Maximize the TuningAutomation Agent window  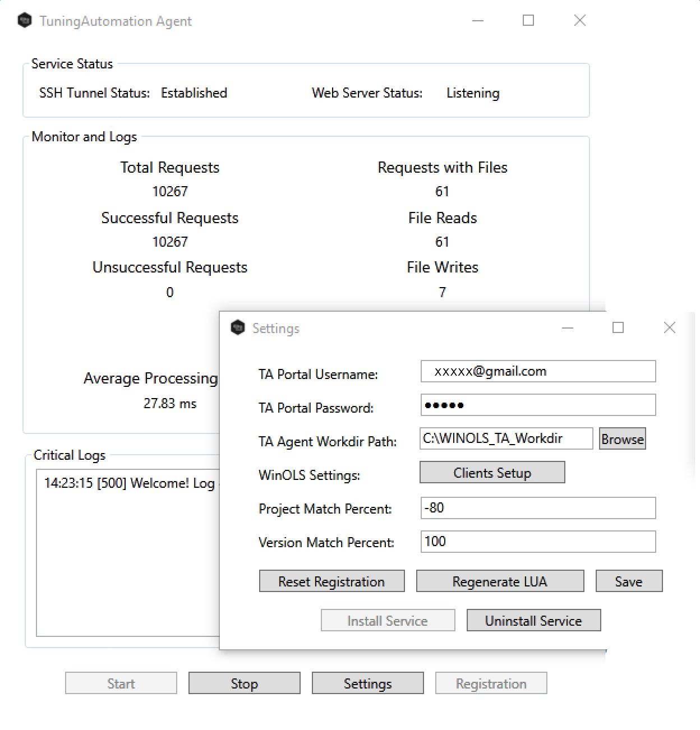(x=528, y=21)
